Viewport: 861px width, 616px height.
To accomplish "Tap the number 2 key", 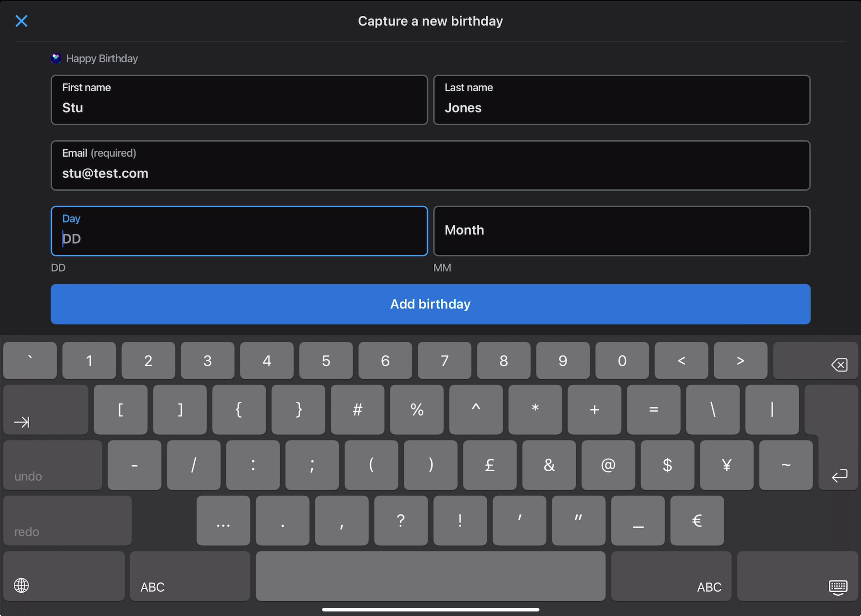I will click(148, 361).
